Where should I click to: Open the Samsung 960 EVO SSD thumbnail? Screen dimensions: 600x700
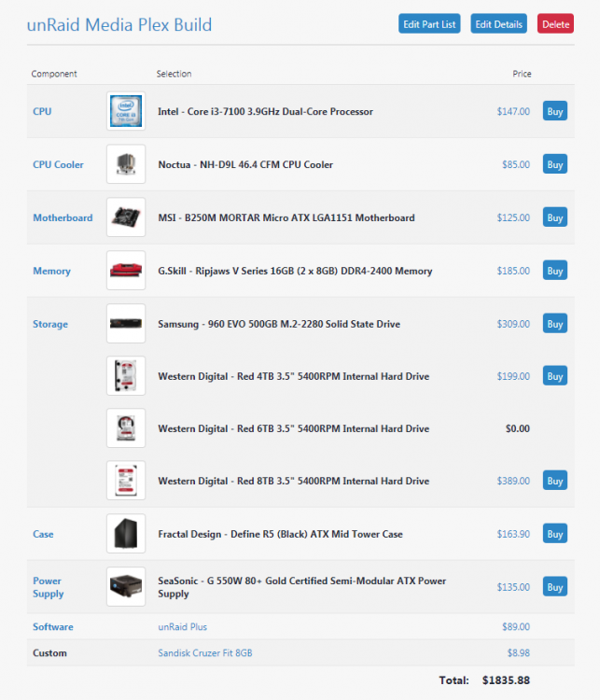pos(126,324)
